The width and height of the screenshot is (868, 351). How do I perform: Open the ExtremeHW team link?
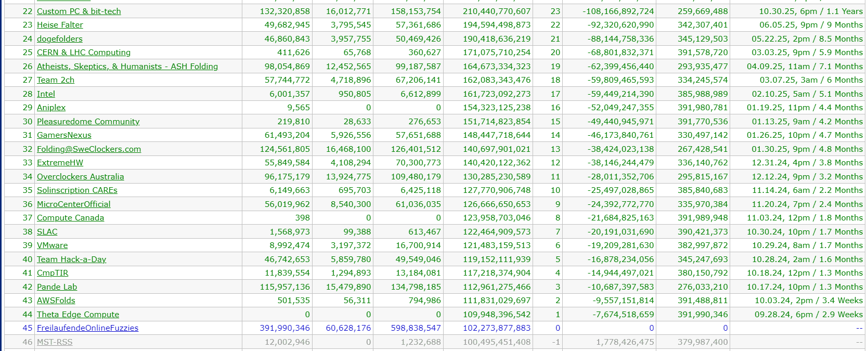click(60, 163)
